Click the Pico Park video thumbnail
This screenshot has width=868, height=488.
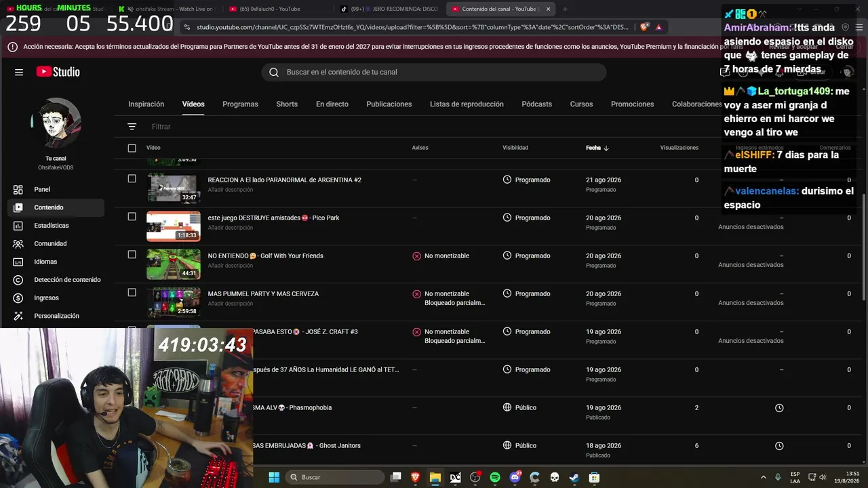(174, 226)
